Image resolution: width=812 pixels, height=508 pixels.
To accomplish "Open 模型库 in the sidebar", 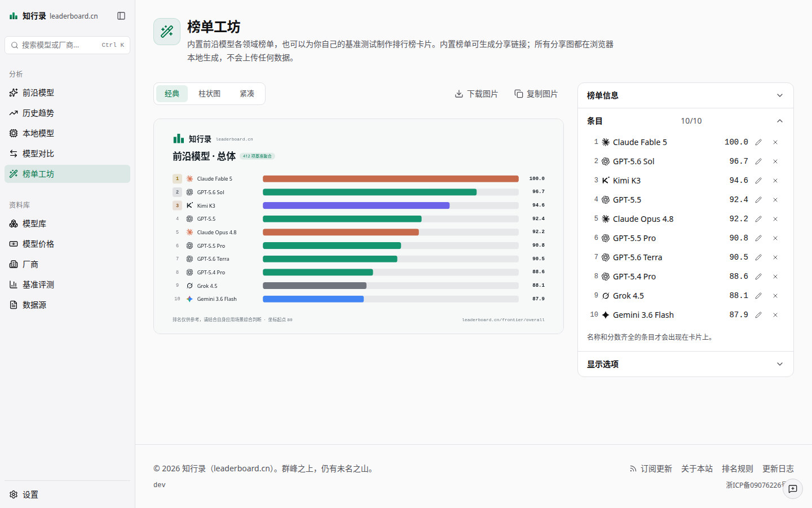I will point(67,224).
